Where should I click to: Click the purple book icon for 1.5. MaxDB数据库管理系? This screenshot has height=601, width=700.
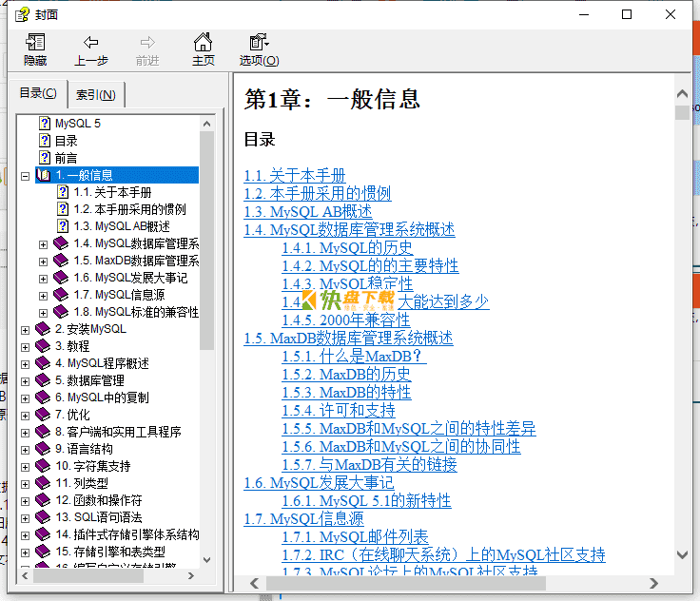[61, 261]
